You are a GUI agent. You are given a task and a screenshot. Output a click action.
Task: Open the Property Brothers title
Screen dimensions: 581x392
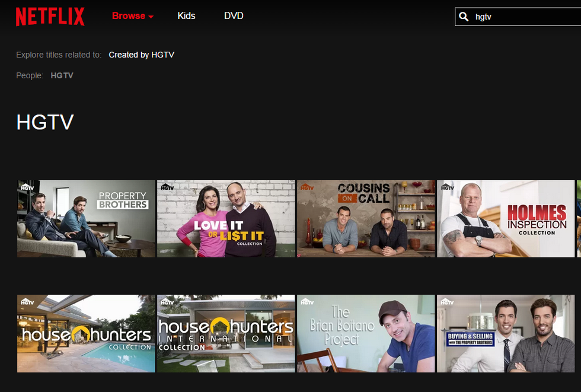click(x=86, y=219)
